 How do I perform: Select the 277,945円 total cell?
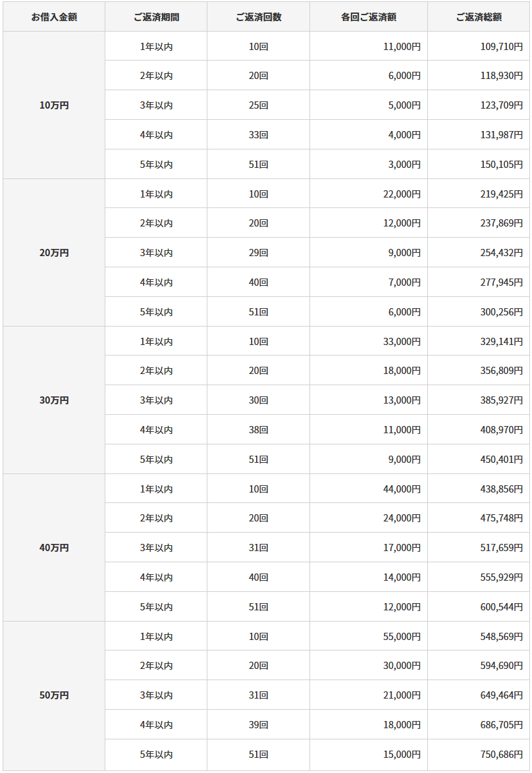[501, 282]
